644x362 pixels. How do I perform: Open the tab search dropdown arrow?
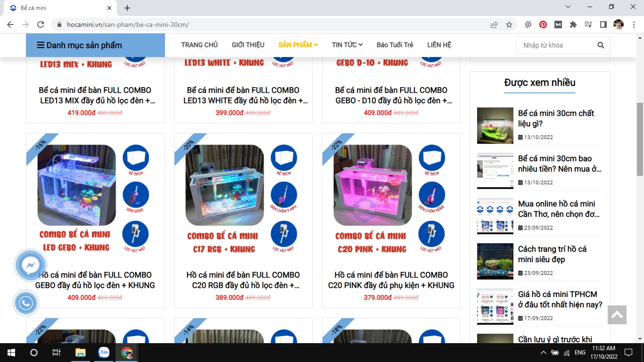point(568,7)
